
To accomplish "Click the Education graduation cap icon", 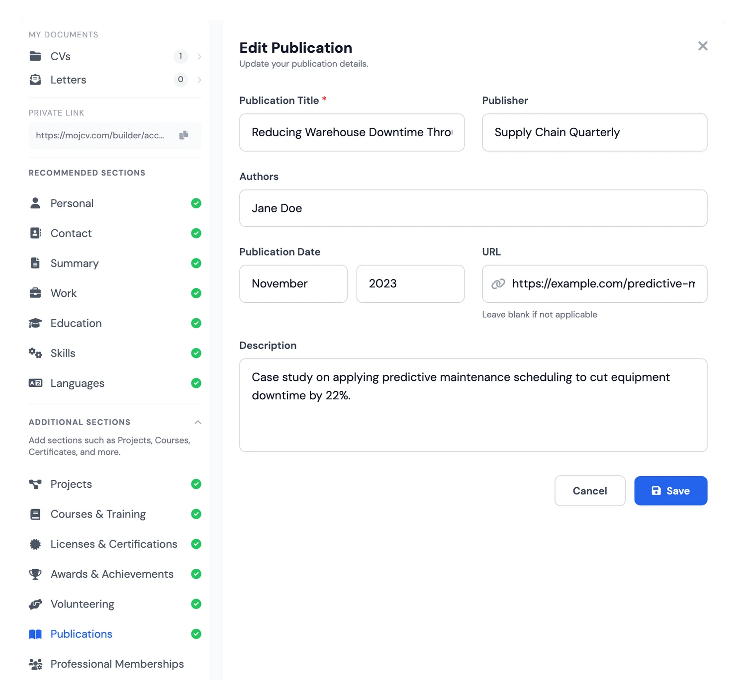I will (35, 323).
